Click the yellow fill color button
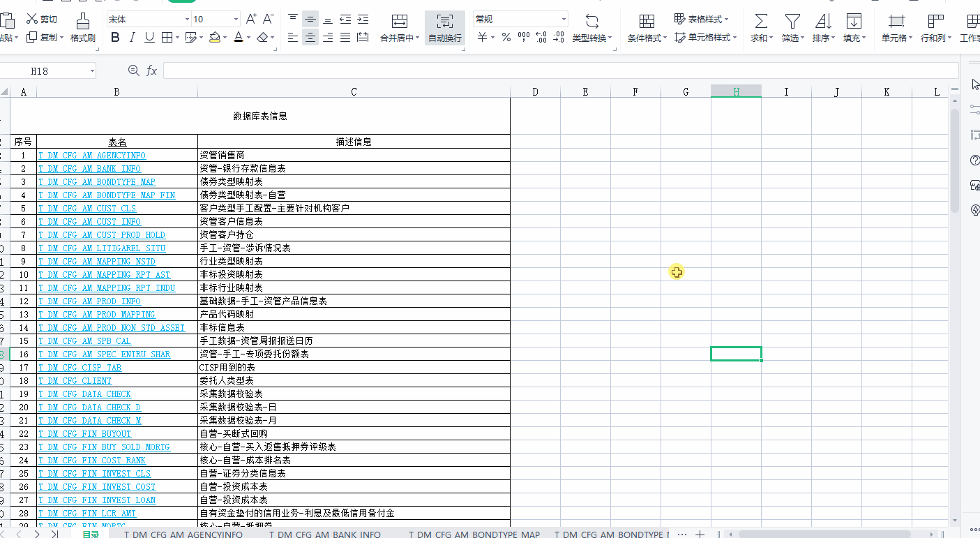This screenshot has height=538, width=980. coord(215,38)
